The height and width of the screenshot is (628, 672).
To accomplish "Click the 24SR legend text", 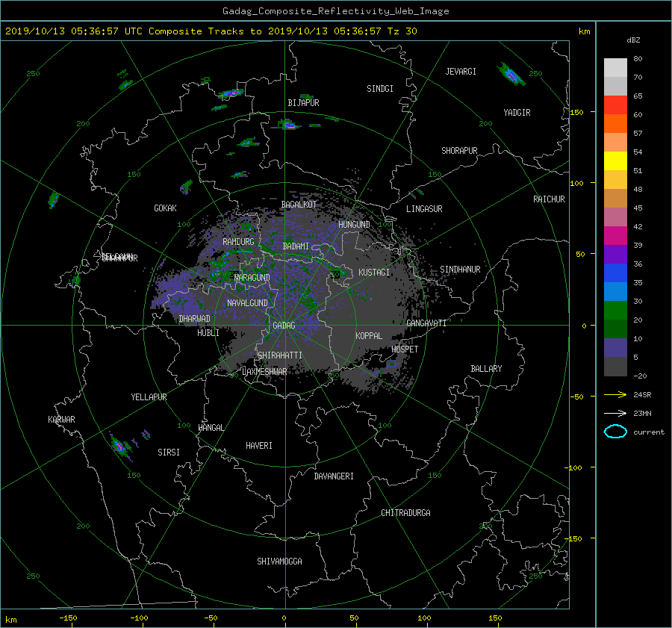I will [642, 395].
